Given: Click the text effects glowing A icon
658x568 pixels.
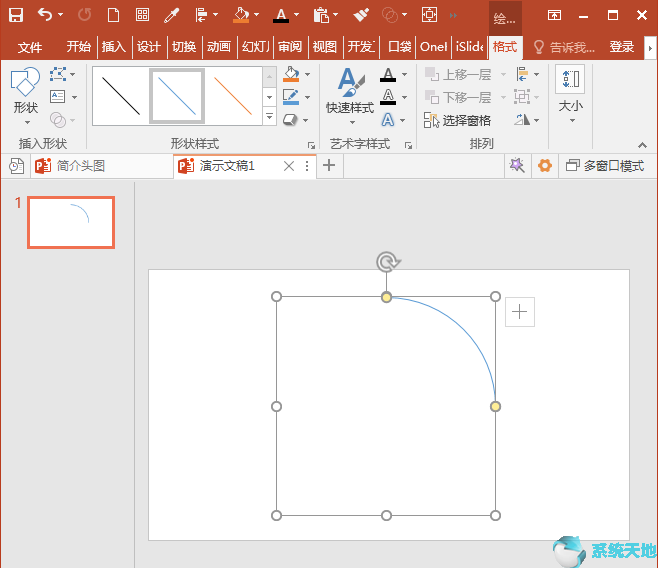Looking at the screenshot, I should (388, 120).
